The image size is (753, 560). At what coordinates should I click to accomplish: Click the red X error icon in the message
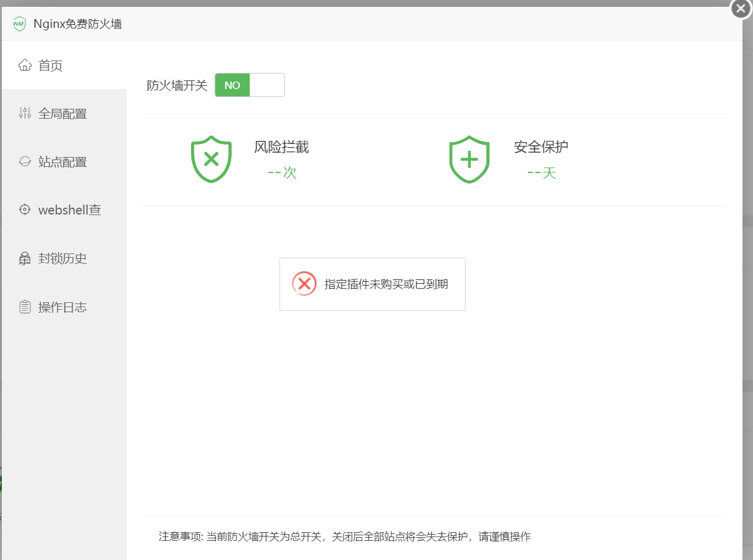tap(304, 284)
